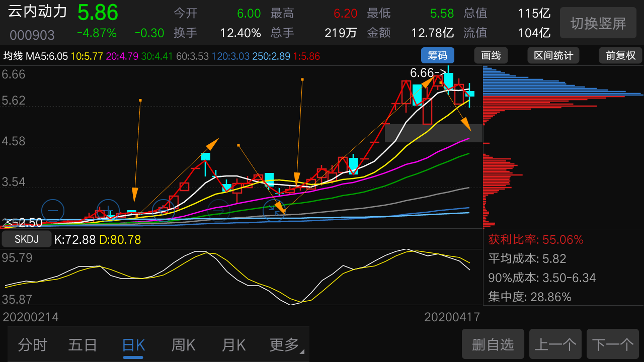Image resolution: width=644 pixels, height=362 pixels.
Task: Select the 日K daily candlestick tab
Action: pos(133,345)
